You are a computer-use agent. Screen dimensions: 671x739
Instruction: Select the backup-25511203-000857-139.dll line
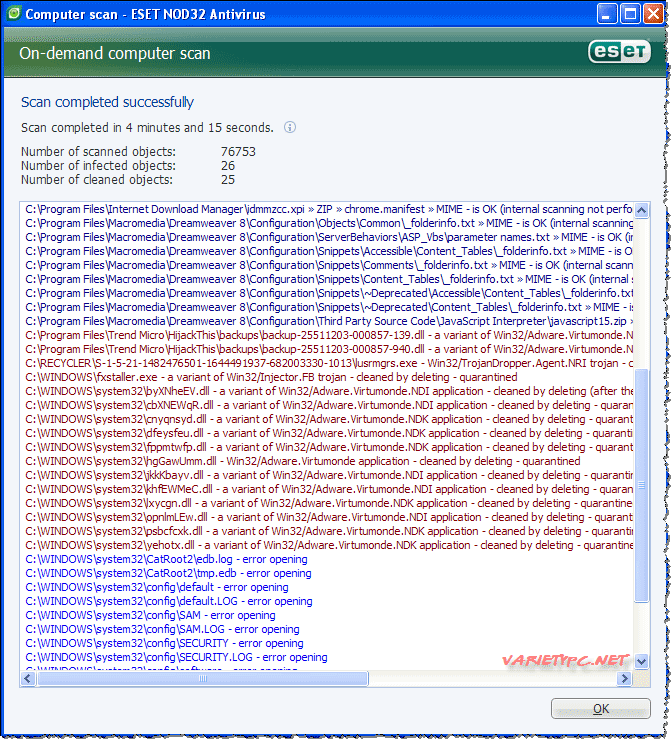tap(328, 335)
